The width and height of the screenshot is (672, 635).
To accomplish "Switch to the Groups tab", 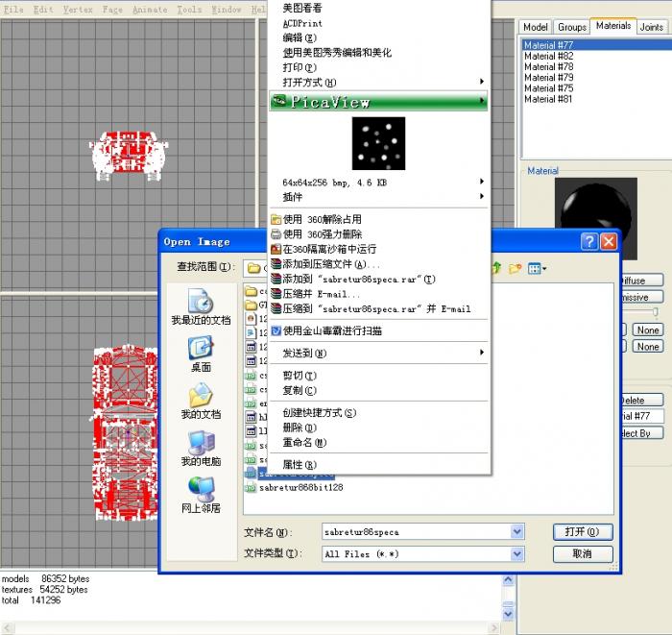I will click(x=572, y=28).
